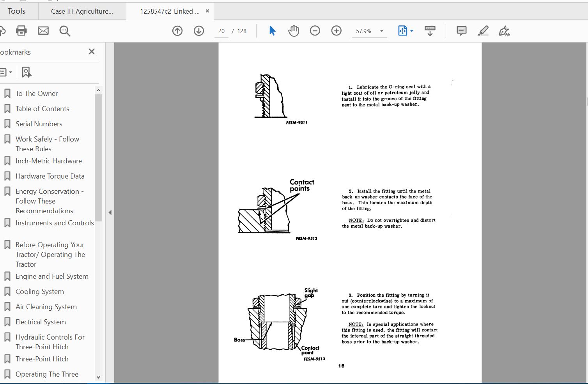Close the Bookmarks panel
Viewport: 588px width, 384px height.
tap(91, 51)
